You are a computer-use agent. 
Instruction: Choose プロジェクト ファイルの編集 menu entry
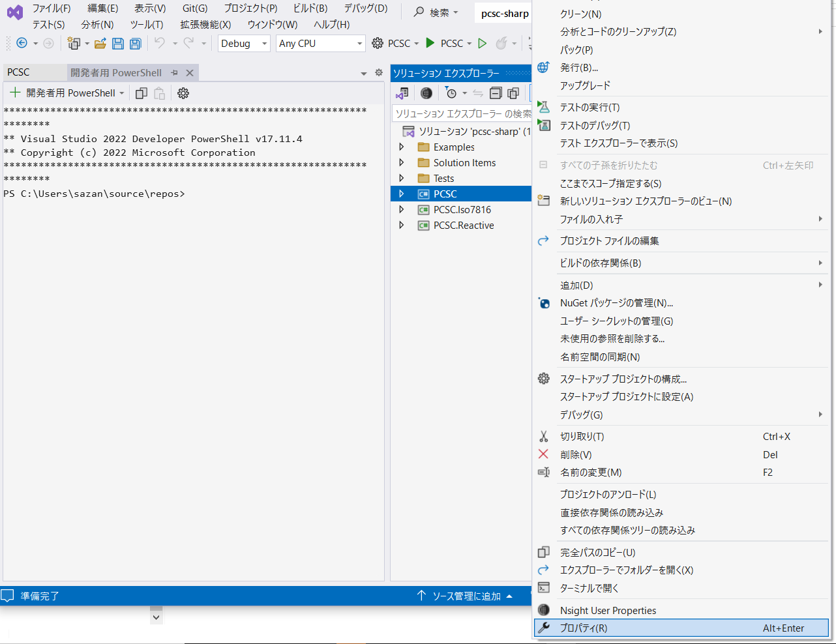tap(681, 241)
